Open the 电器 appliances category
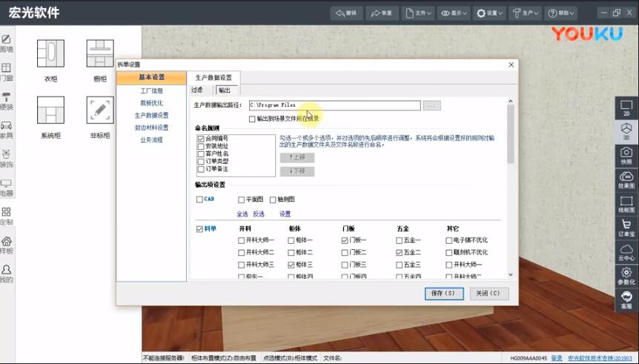 point(6,188)
